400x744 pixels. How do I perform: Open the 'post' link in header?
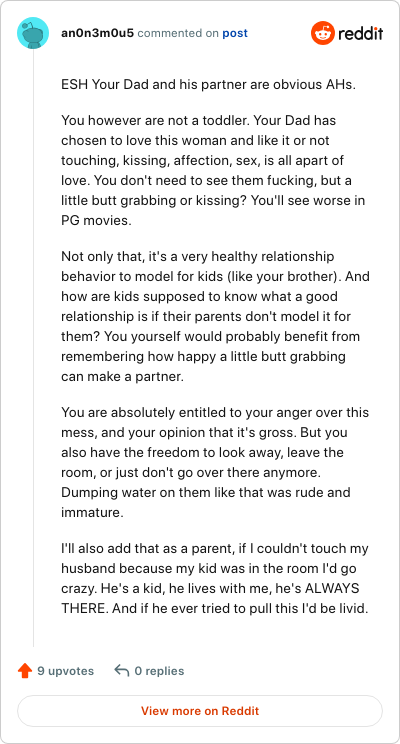(x=235, y=34)
